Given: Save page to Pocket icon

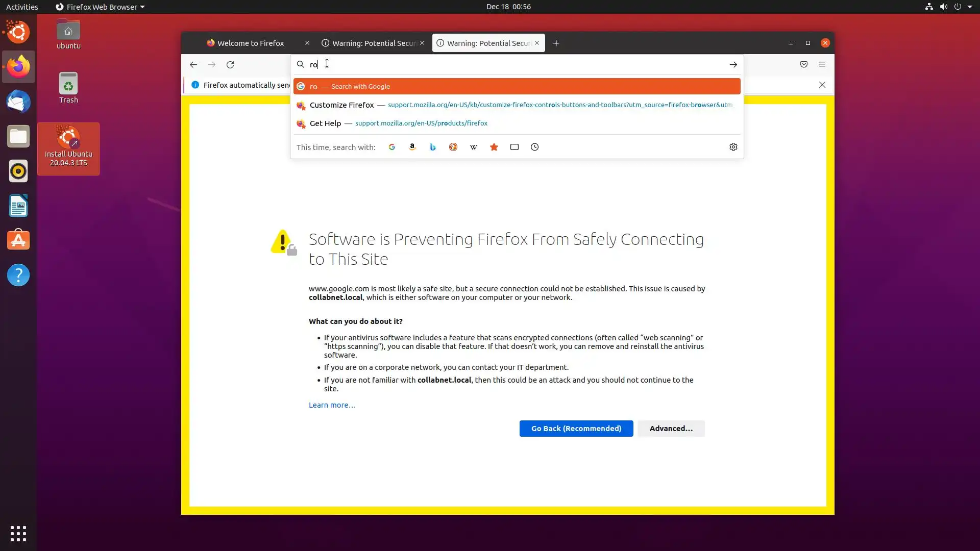Looking at the screenshot, I should click(803, 64).
